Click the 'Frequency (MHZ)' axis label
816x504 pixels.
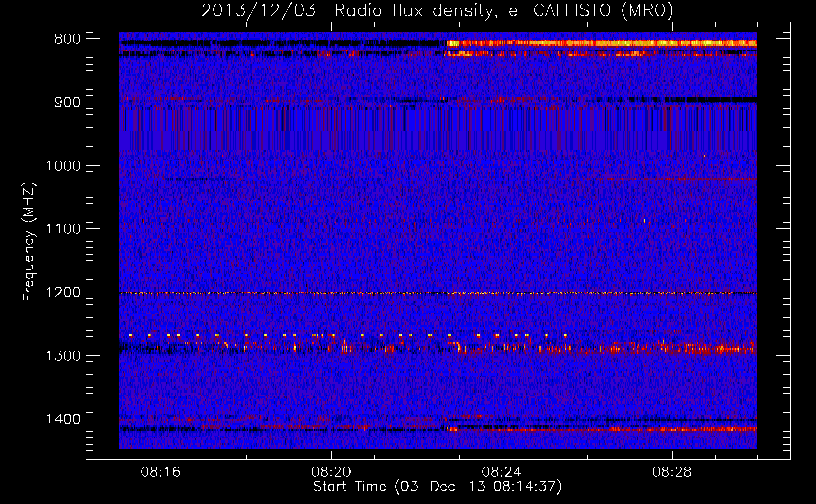[29, 242]
